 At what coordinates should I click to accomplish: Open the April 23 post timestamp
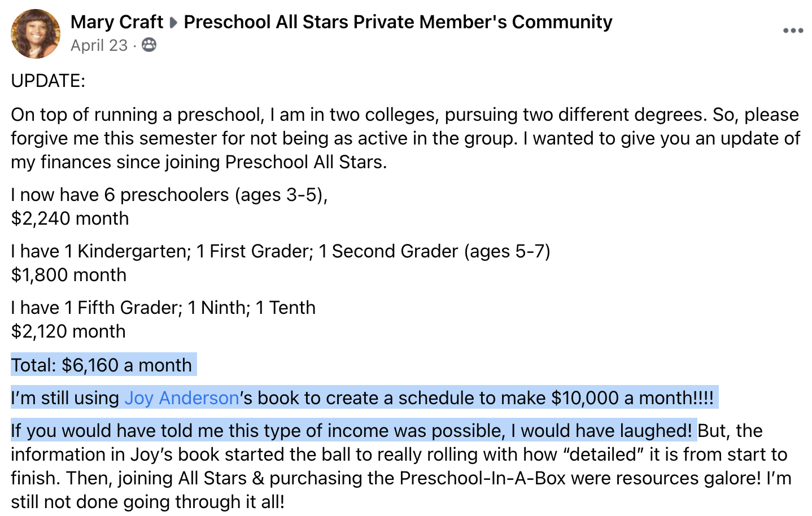(99, 45)
